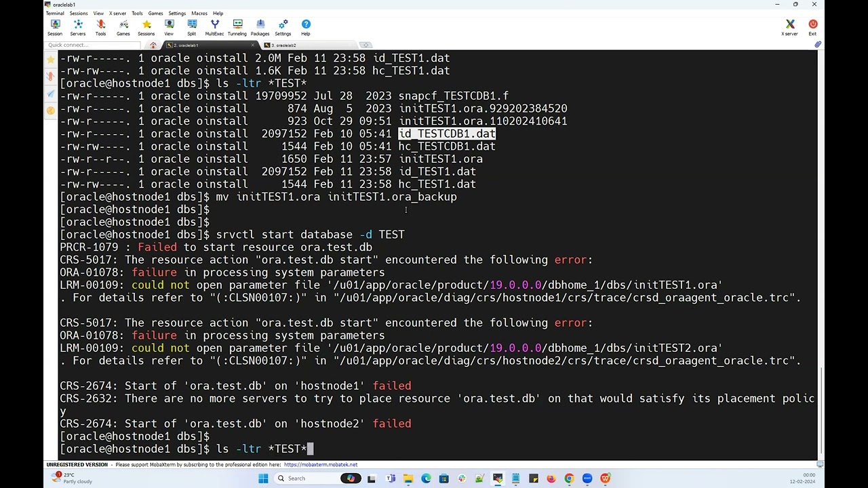Open the Games menu
This screenshot has height=488, width=868.
click(155, 14)
